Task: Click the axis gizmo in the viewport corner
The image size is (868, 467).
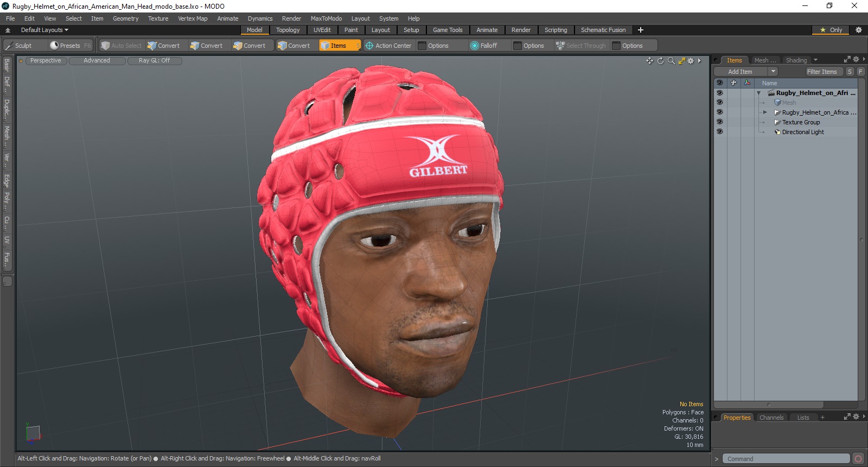Action: coord(33,433)
